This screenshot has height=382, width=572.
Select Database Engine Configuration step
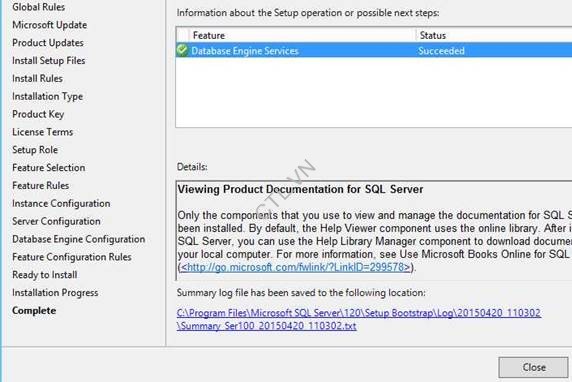[x=79, y=239]
